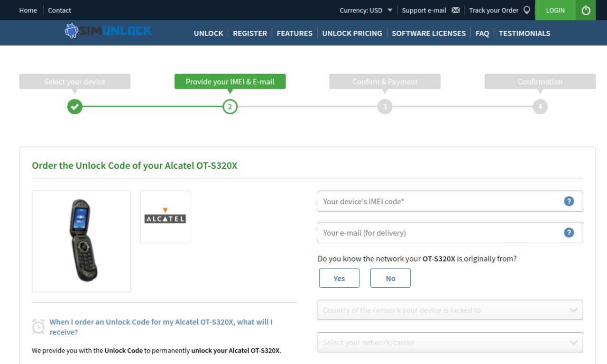Viewport: 607px width, 364px height.
Task: Open the TESTIMONIALS menu item
Action: 524,33
